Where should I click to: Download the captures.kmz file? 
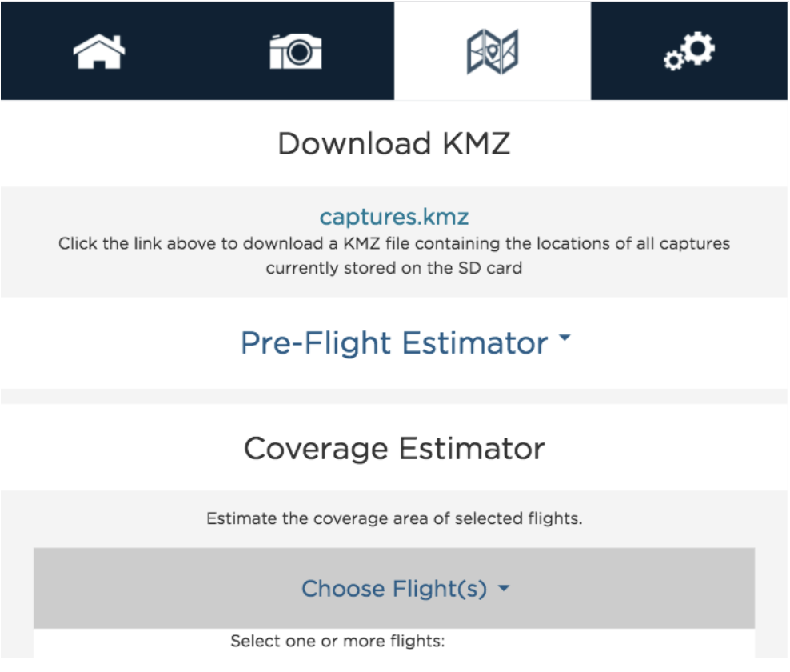pyautogui.click(x=394, y=217)
